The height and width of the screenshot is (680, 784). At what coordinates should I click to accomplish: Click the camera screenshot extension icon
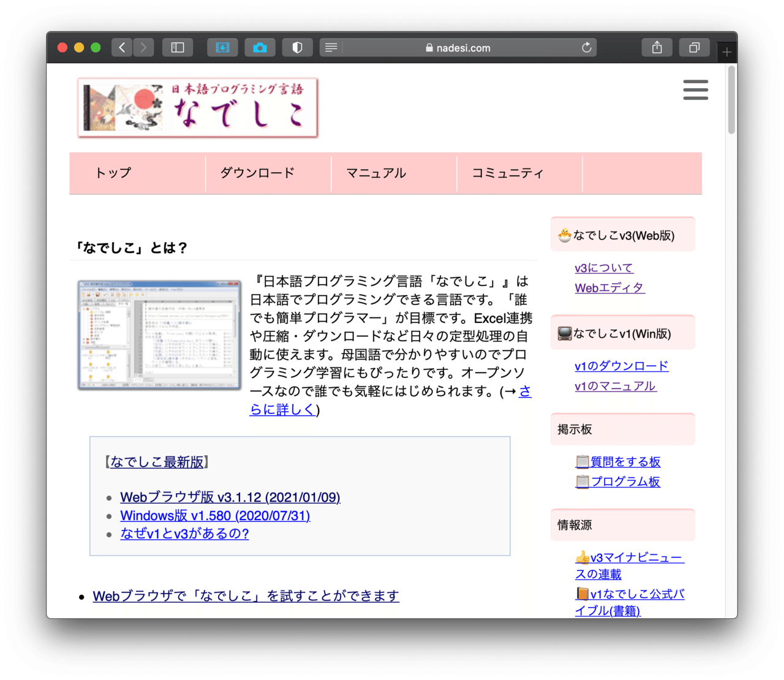pos(260,48)
